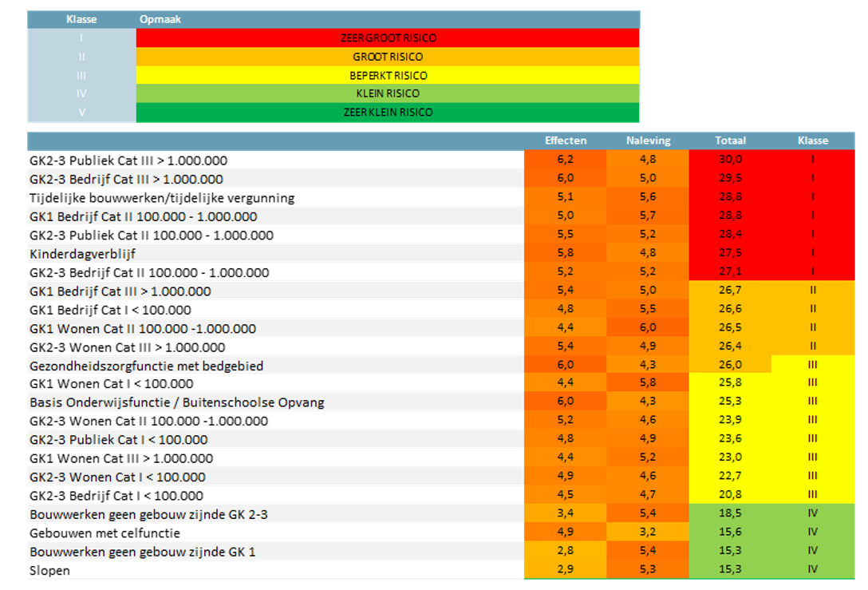
Task: Click the Naleving column header
Action: point(648,141)
